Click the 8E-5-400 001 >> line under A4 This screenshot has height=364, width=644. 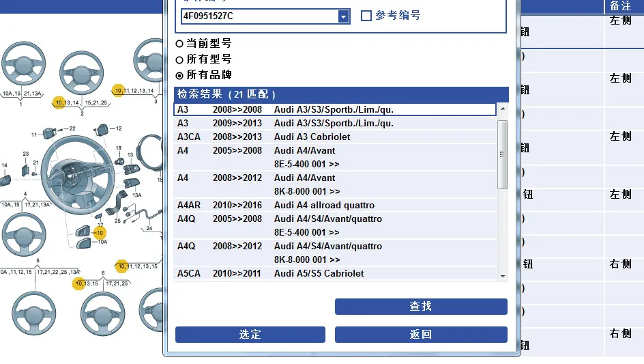click(306, 164)
